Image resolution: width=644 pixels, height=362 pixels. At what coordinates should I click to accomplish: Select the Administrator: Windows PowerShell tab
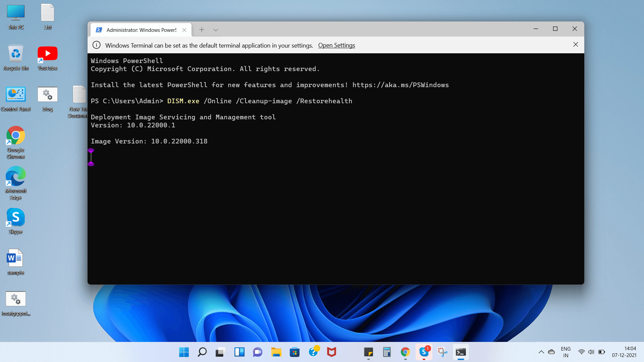coord(141,30)
